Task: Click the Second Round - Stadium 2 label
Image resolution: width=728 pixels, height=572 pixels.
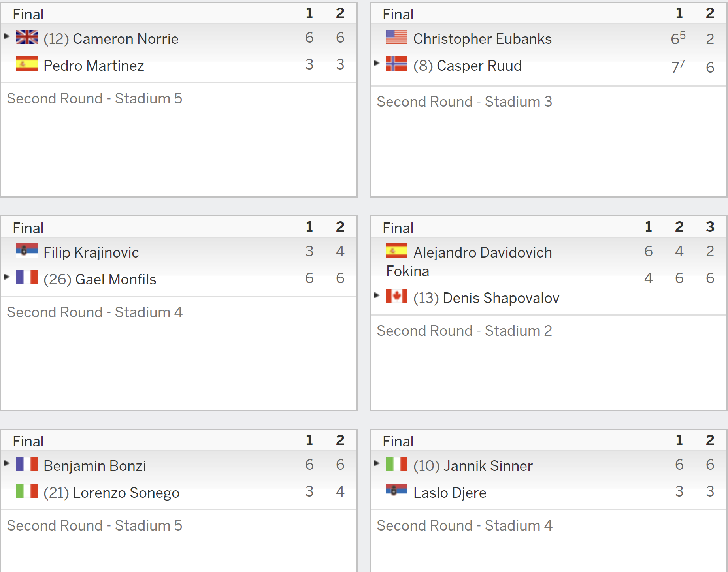Action: point(464,331)
